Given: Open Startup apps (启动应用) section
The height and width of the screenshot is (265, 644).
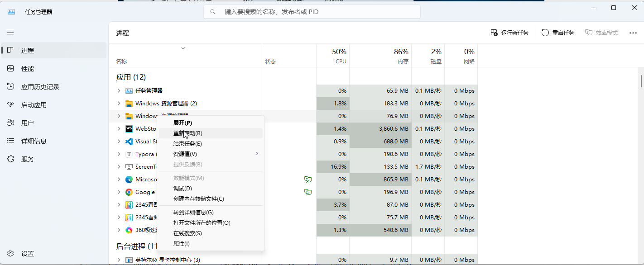Looking at the screenshot, I should click(34, 105).
